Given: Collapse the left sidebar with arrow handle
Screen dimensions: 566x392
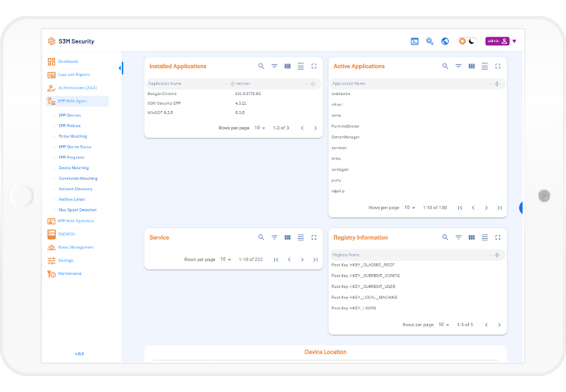Looking at the screenshot, I should pos(120,69).
